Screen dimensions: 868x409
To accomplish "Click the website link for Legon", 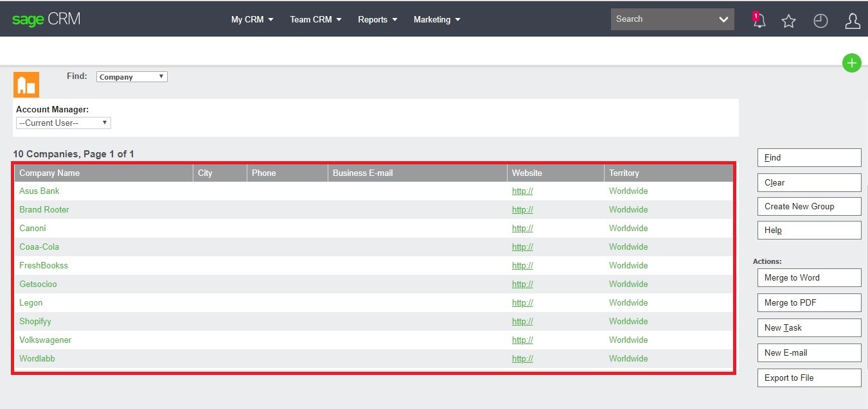I will [522, 302].
